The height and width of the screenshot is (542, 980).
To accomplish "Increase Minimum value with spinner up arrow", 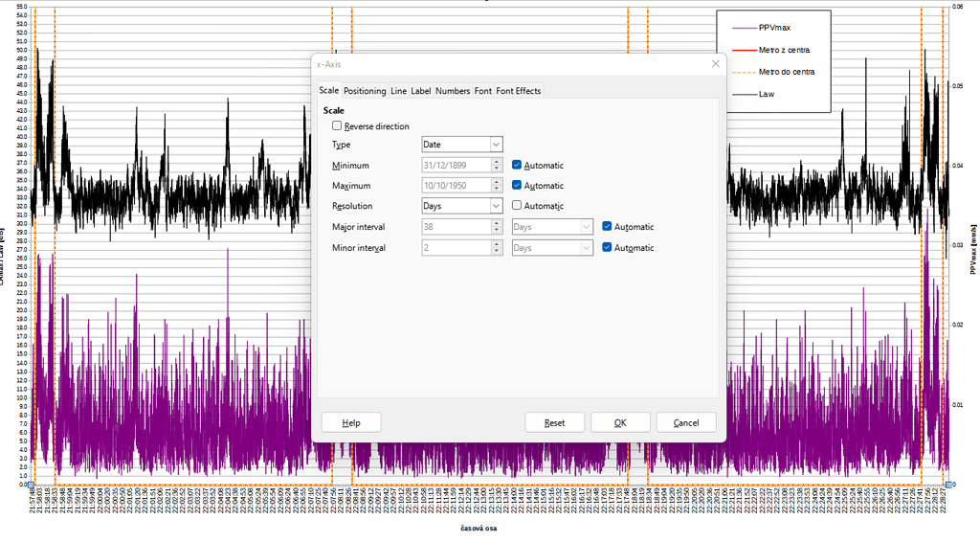I will tap(497, 161).
